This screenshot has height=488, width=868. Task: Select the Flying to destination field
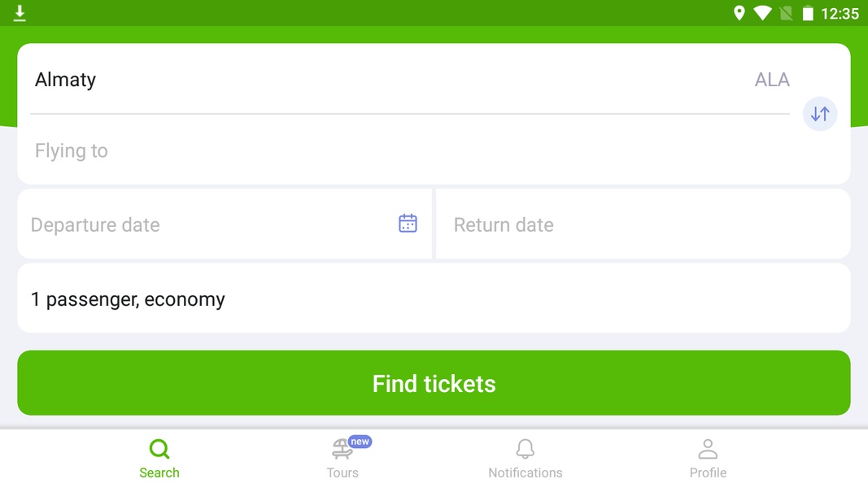pyautogui.click(x=410, y=150)
